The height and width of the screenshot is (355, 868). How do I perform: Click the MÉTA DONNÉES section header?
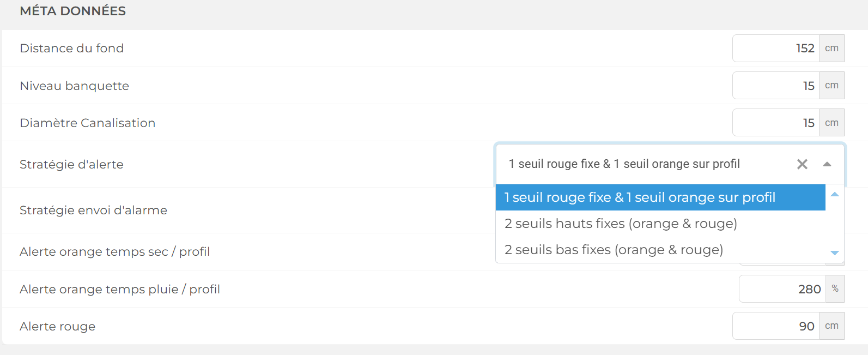click(x=72, y=11)
